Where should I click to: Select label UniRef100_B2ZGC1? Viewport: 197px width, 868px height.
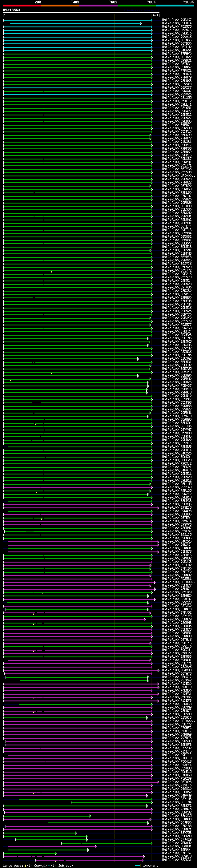pos(177,860)
